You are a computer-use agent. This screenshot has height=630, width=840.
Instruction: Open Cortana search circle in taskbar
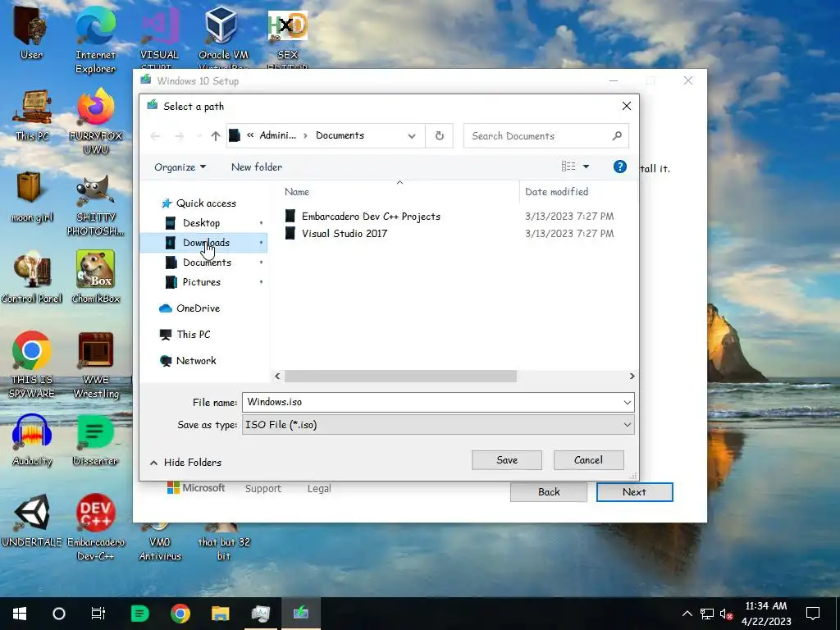pos(59,614)
